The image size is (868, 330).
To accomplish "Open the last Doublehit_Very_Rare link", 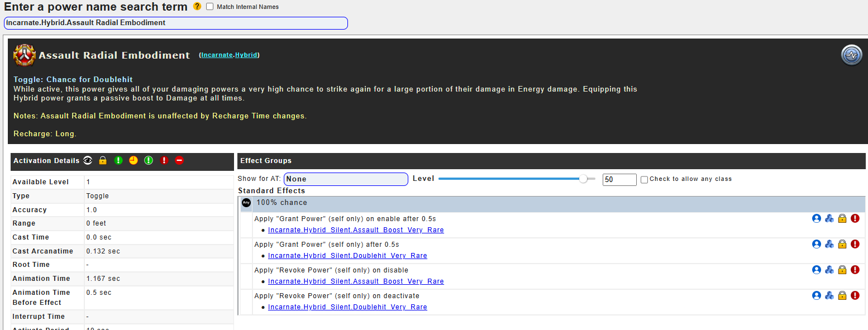I will click(x=347, y=307).
